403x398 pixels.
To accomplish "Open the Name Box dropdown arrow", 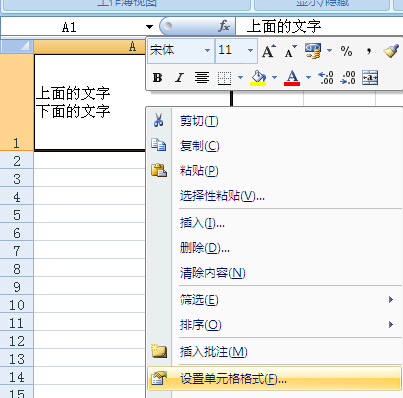I will [x=149, y=27].
